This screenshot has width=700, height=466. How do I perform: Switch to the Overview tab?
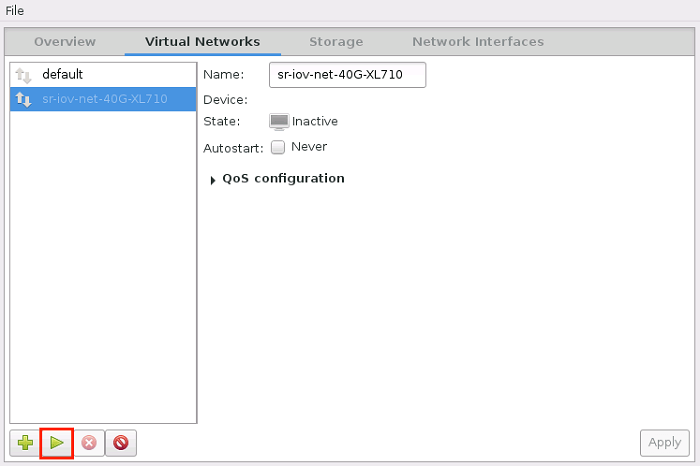point(65,42)
